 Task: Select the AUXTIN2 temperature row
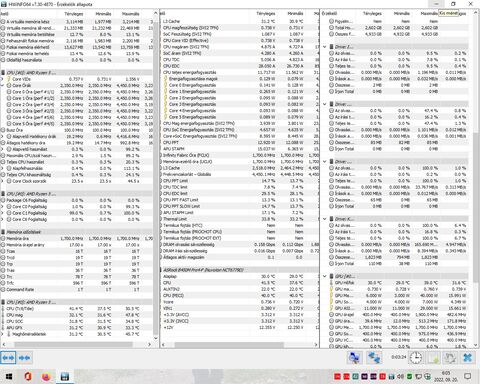pos(239,289)
